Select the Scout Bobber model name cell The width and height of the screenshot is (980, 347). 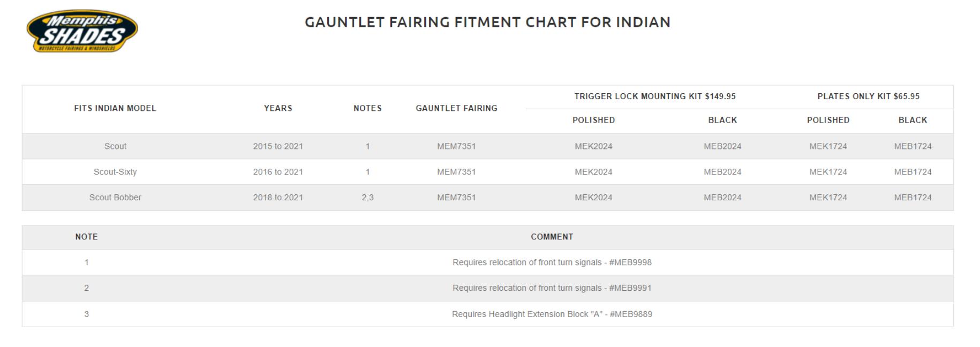point(115,198)
